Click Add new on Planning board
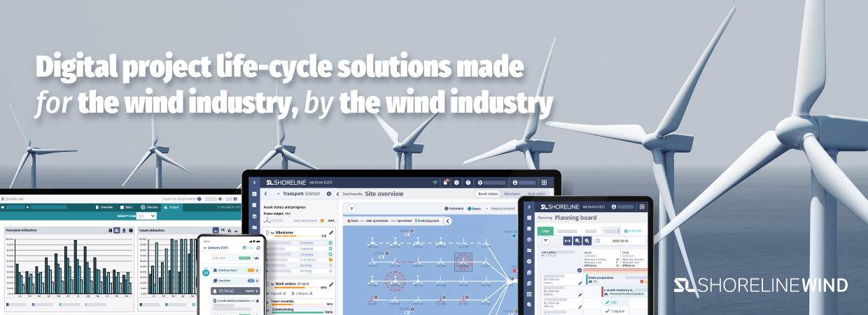Viewport: 868px width, 315px height. pos(633,231)
